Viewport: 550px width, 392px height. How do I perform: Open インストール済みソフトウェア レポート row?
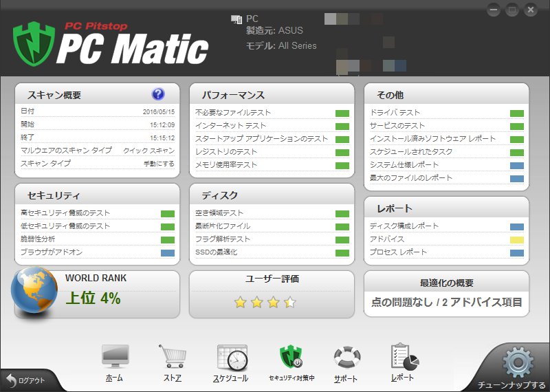pos(446,139)
